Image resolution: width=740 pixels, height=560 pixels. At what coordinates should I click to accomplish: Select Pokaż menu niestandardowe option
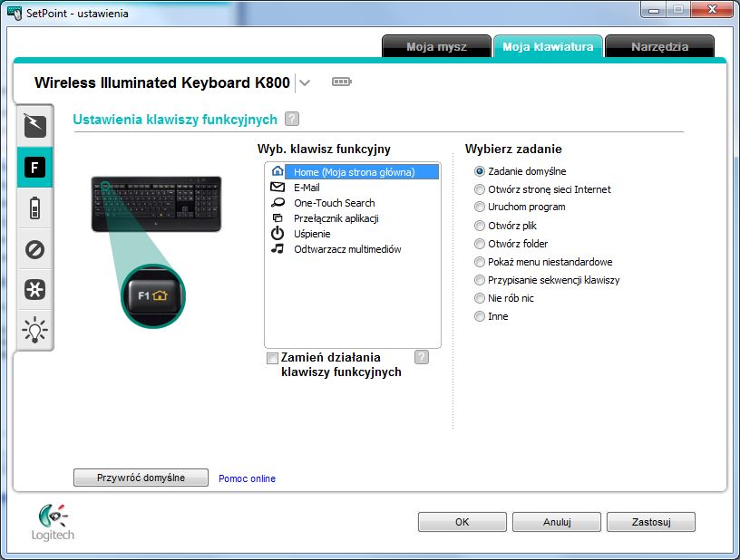point(480,262)
